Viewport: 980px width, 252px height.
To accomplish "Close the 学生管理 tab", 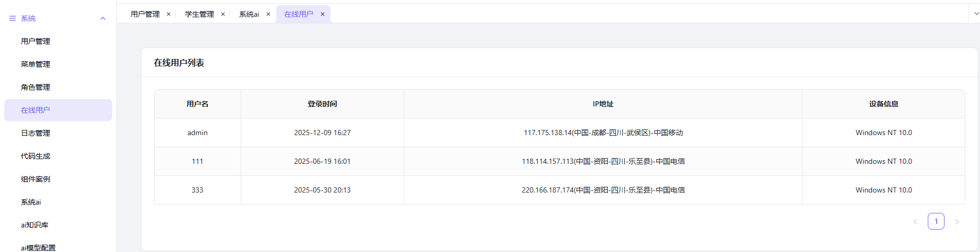I will point(223,14).
